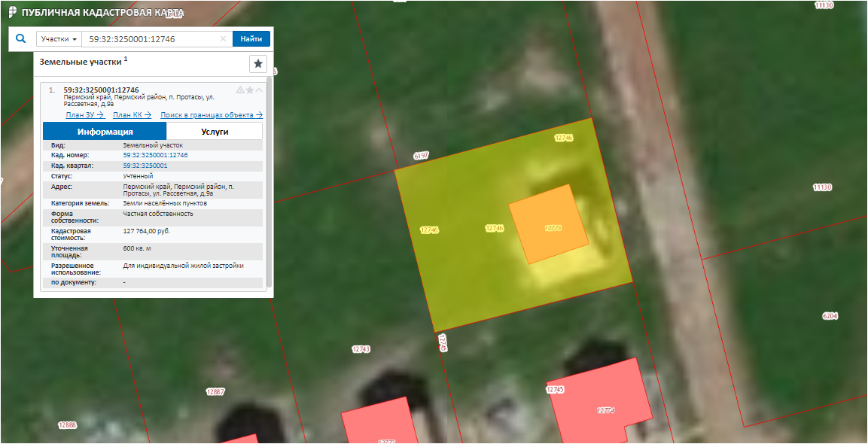Collapse the result card with the chevron
This screenshot has width=868, height=444.
[x=259, y=90]
